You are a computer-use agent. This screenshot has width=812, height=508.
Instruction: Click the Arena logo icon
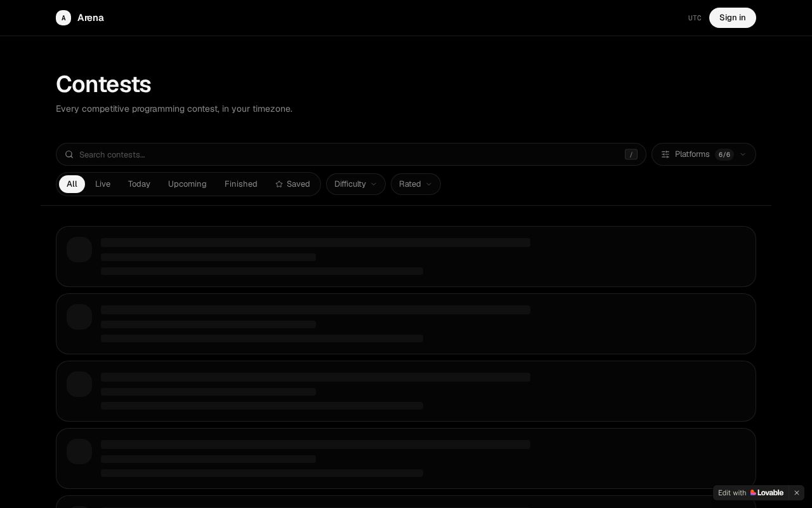pos(63,18)
